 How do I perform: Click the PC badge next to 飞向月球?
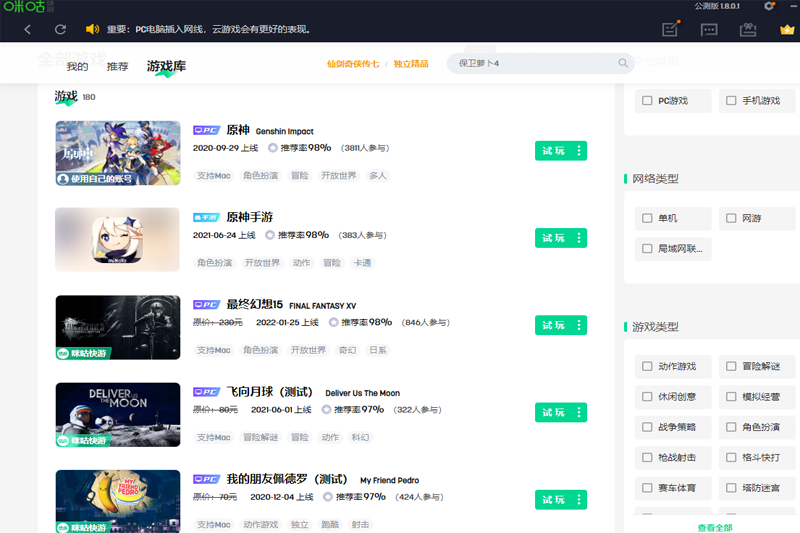pyautogui.click(x=206, y=392)
